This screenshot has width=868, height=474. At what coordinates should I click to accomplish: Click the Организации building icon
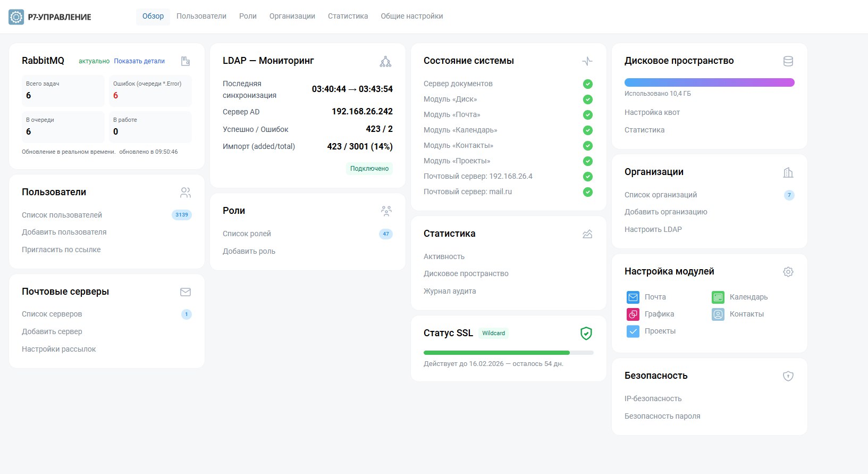point(788,172)
